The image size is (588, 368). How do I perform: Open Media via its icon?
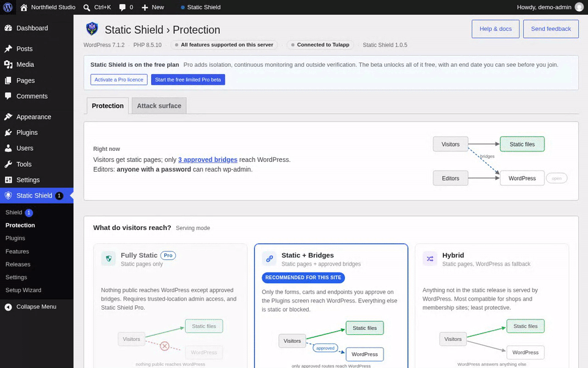8,64
